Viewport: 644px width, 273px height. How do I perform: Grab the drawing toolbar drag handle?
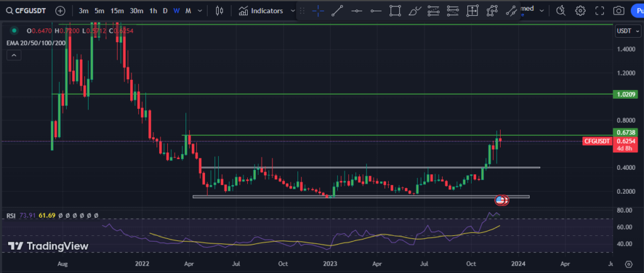pos(302,11)
